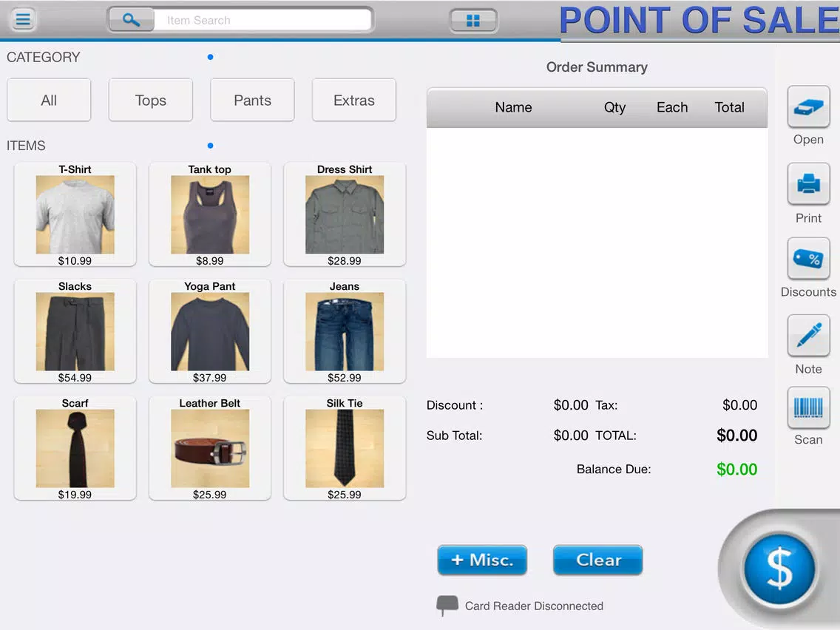Add Leather Belt to the order

click(209, 448)
